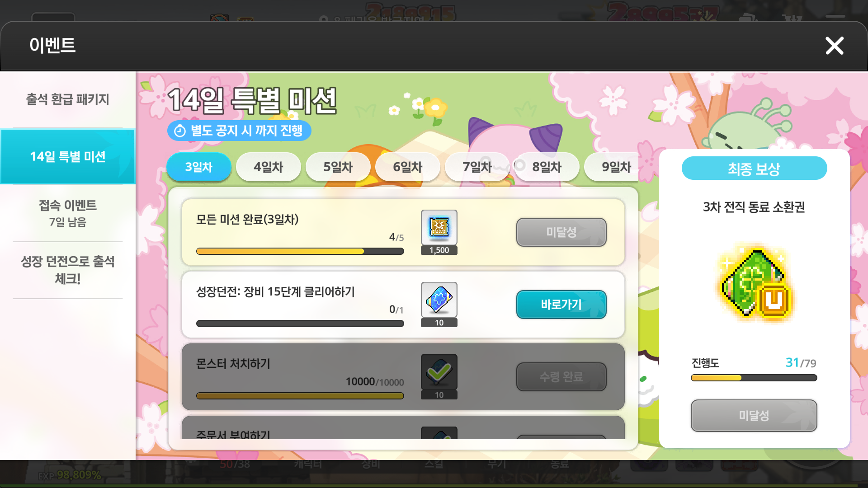The image size is (868, 488).
Task: Click the 바로가기 button for 성장던전 mission
Action: tap(561, 305)
